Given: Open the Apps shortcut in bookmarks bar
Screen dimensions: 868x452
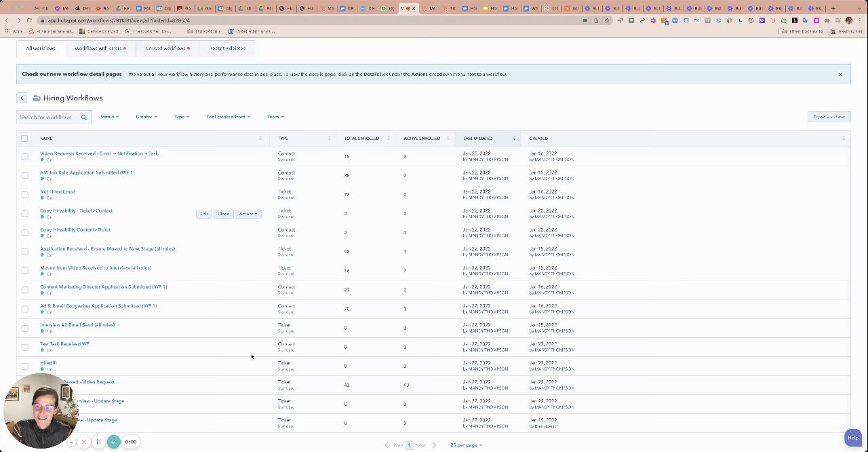Looking at the screenshot, I should coord(16,31).
